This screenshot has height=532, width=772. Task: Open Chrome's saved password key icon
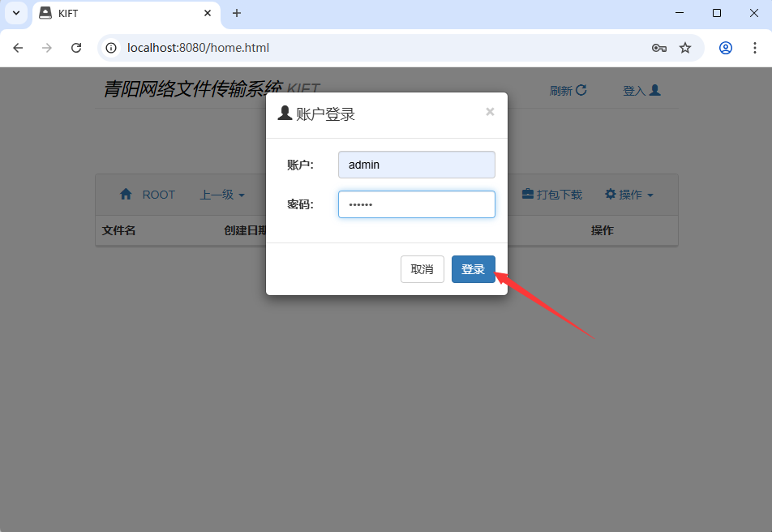pos(659,48)
